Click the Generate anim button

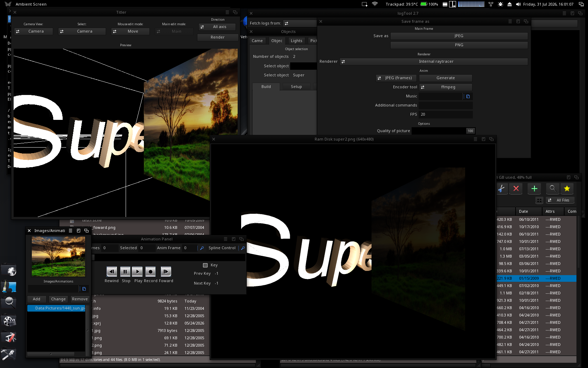click(446, 78)
